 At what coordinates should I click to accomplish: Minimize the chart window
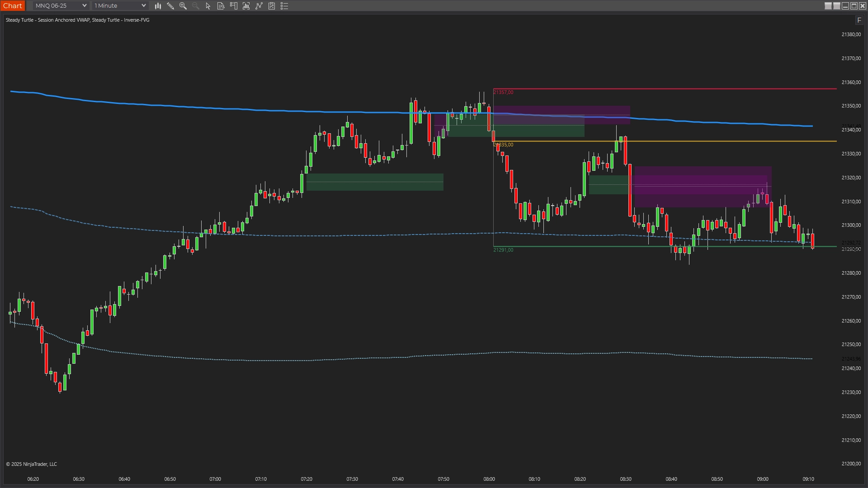(x=845, y=6)
